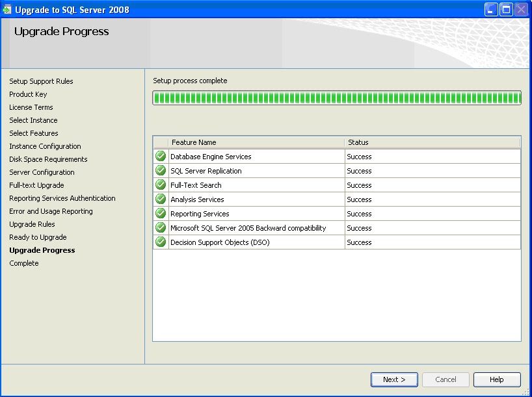Click the setup progress bar
This screenshot has width=532, height=397.
pos(336,97)
